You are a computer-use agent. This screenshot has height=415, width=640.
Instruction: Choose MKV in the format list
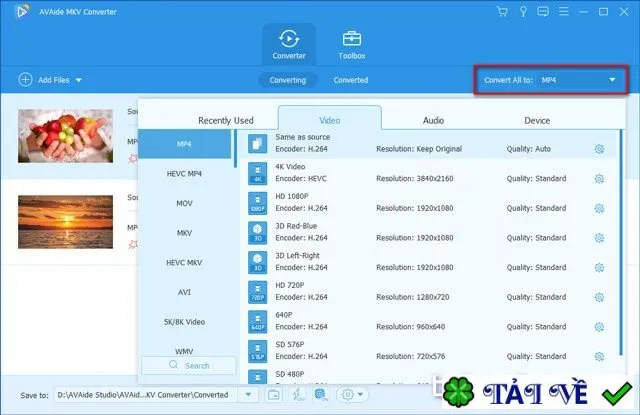(x=184, y=233)
